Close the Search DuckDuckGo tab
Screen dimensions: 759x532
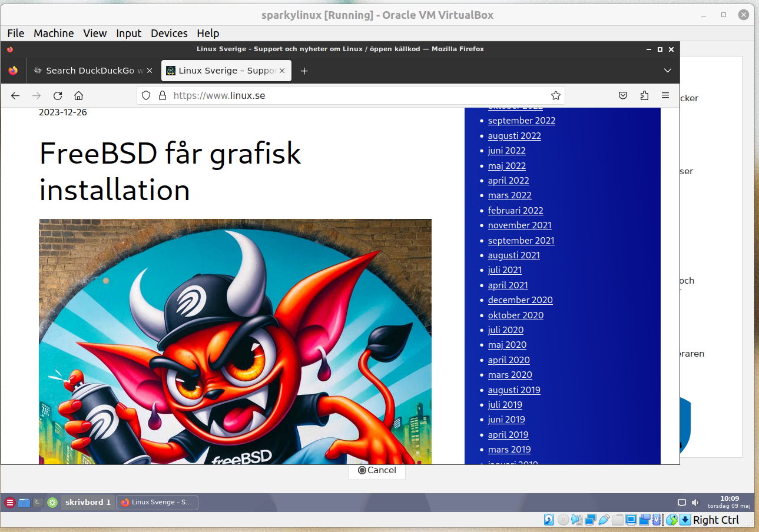click(150, 71)
